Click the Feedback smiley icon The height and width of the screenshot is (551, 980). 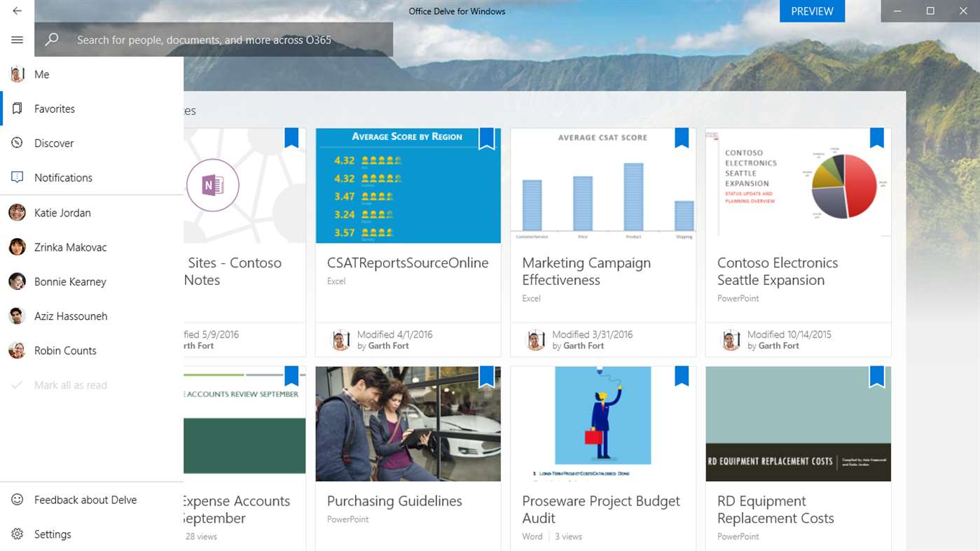click(18, 500)
